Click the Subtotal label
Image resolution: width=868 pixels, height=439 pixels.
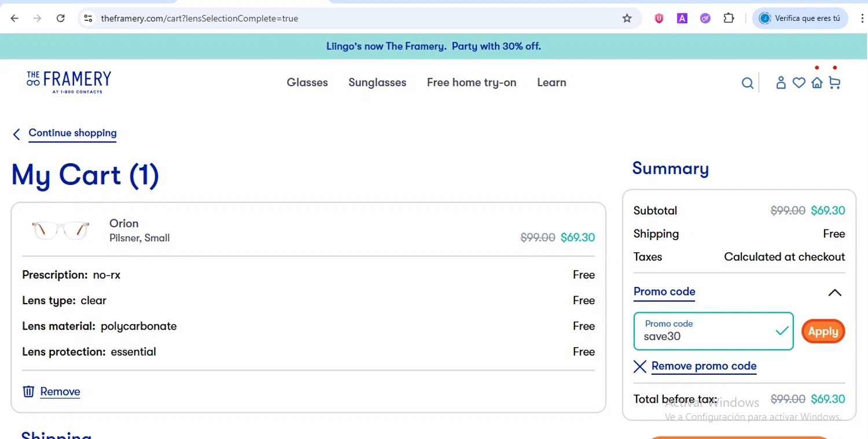655,211
